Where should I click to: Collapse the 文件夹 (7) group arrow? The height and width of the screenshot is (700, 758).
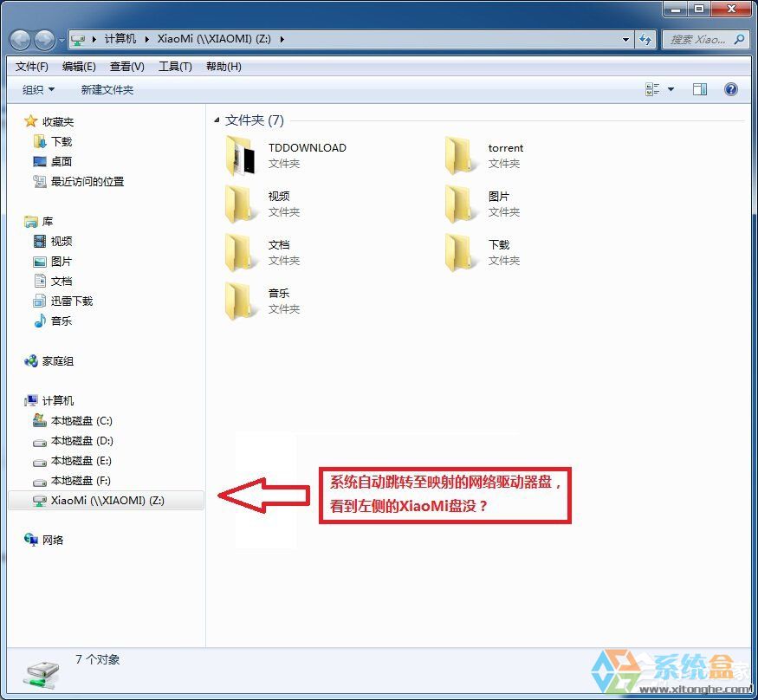click(x=217, y=120)
